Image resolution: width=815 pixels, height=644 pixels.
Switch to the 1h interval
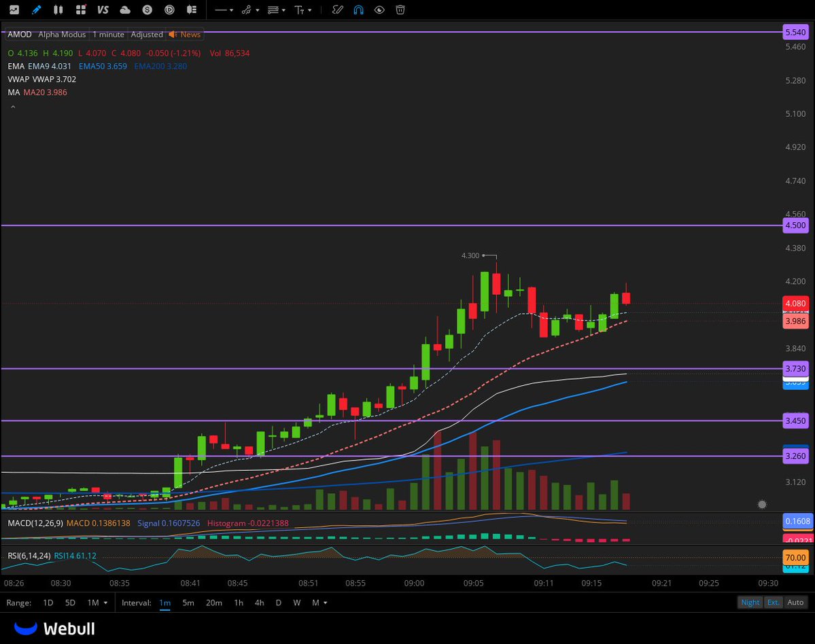239,603
